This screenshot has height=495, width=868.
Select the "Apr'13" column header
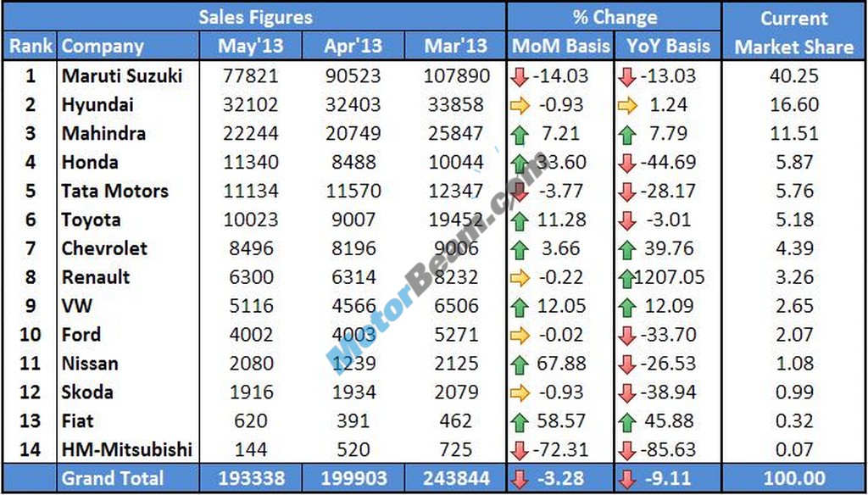pos(353,46)
